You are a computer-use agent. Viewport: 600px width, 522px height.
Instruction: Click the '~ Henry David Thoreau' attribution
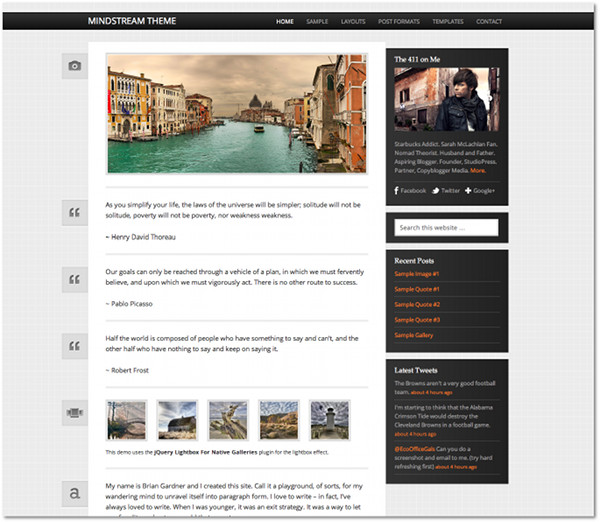pos(140,237)
